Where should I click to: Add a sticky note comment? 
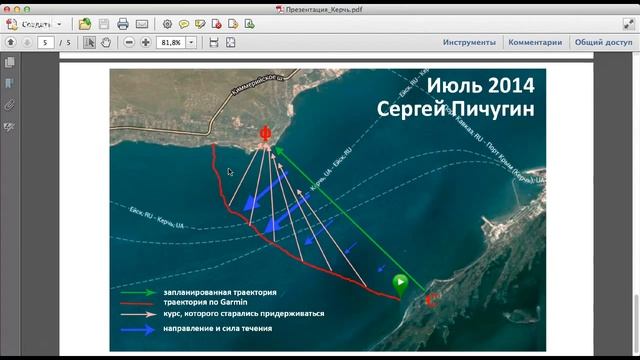[x=184, y=24]
